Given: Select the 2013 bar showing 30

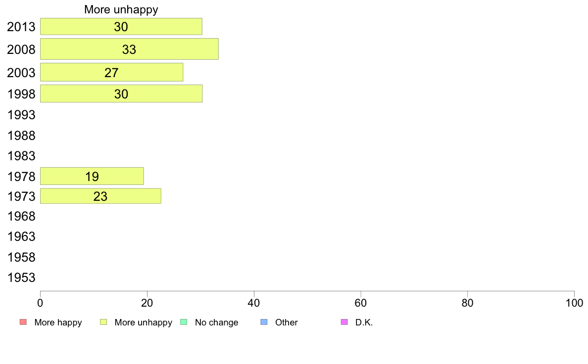Looking at the screenshot, I should tap(121, 27).
